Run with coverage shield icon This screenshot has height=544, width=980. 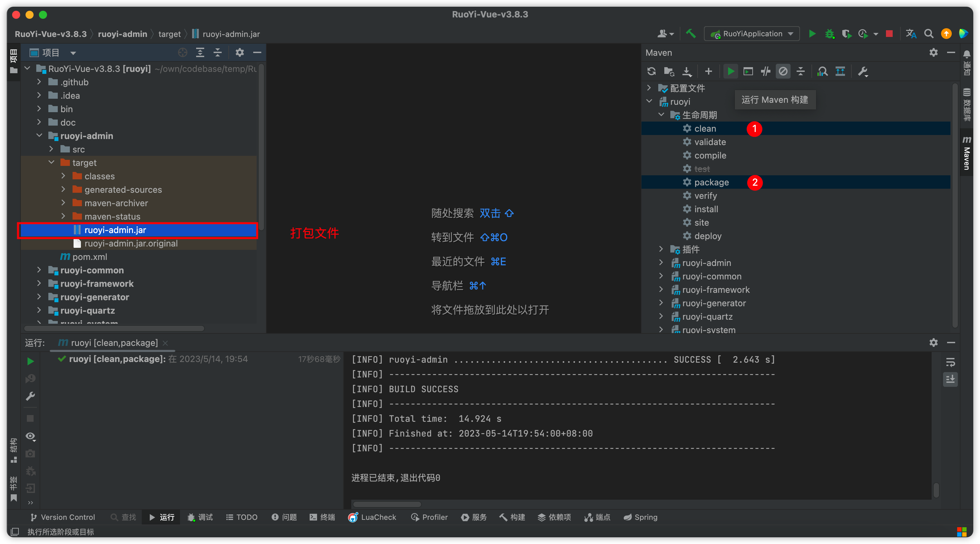pyautogui.click(x=846, y=34)
